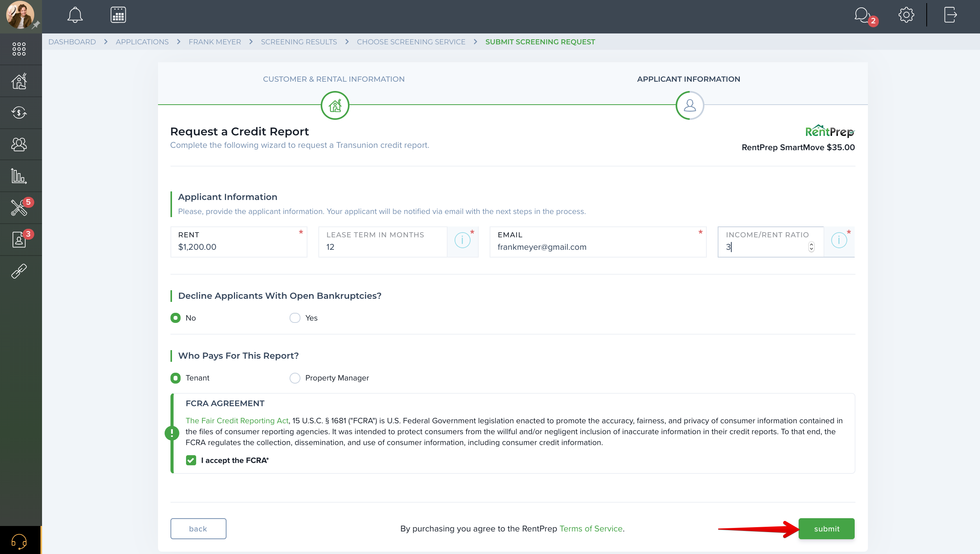Go to Dashboard breadcrumb
Screen dimensions: 980x554
72,42
